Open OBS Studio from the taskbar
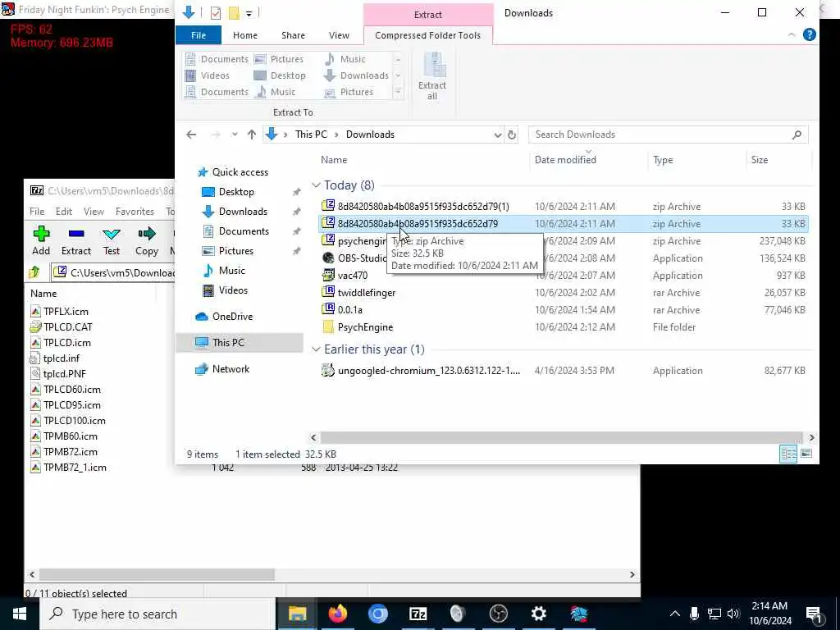This screenshot has height=630, width=840. (x=498, y=614)
